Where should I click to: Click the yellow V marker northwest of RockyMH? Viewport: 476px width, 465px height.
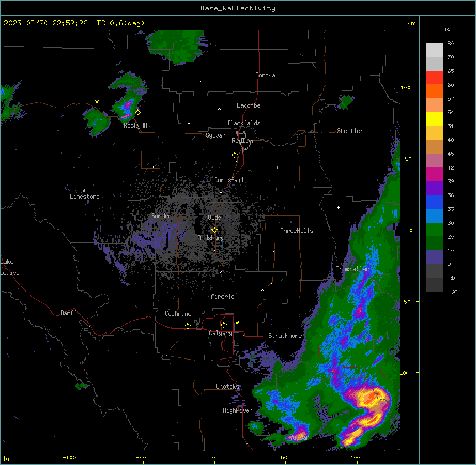click(x=97, y=102)
